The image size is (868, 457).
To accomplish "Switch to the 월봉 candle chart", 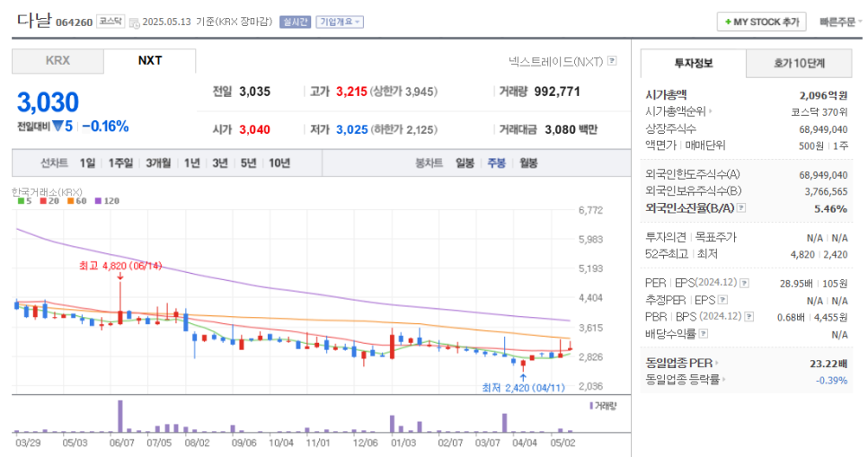I will [x=528, y=163].
